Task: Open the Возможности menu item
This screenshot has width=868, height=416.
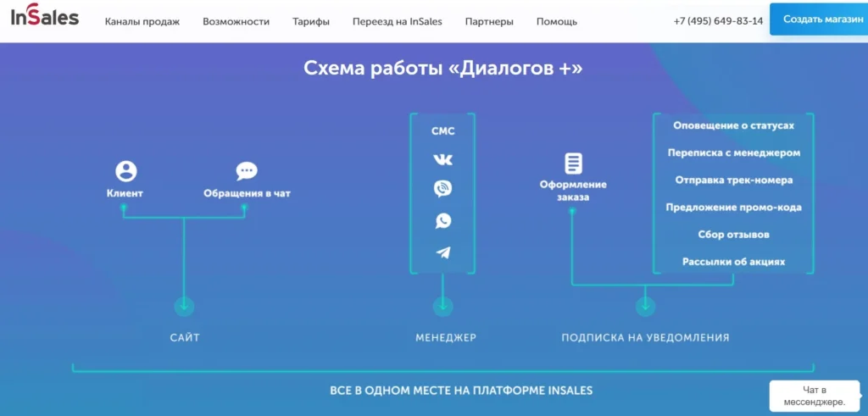Action: [x=236, y=21]
